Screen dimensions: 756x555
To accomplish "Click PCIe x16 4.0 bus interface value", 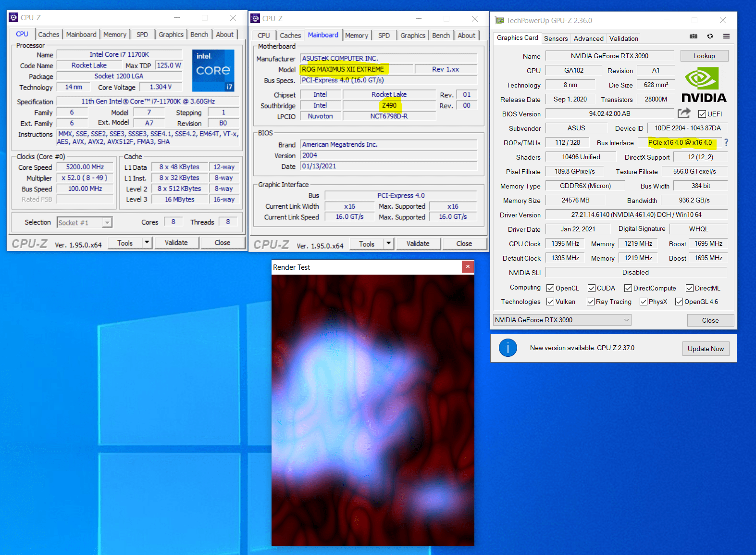I will [x=680, y=142].
